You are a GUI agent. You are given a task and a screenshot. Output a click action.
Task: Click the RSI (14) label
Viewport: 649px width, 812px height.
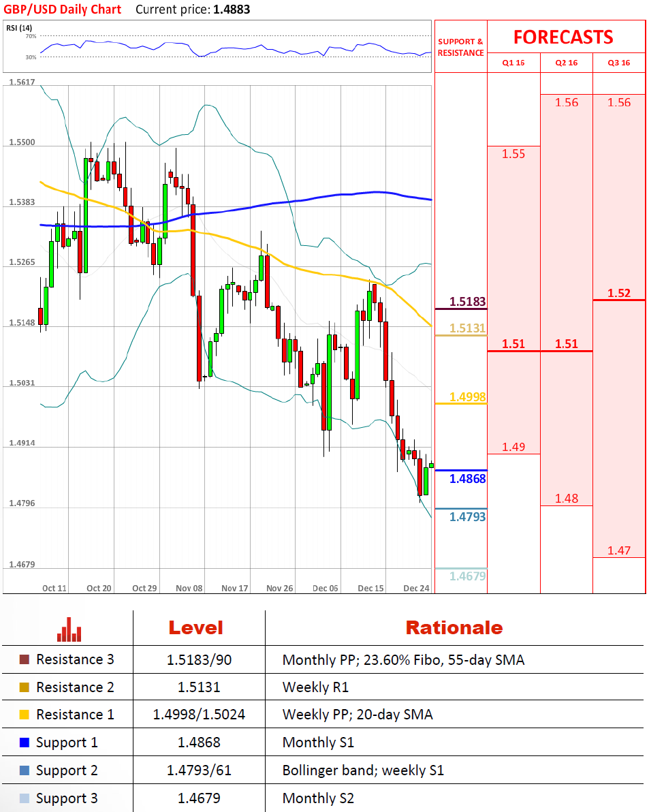click(x=19, y=28)
